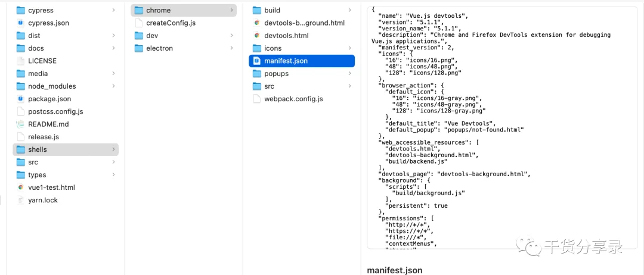Image resolution: width=644 pixels, height=275 pixels.
Task: Expand the electron folder chevron
Action: [231, 48]
